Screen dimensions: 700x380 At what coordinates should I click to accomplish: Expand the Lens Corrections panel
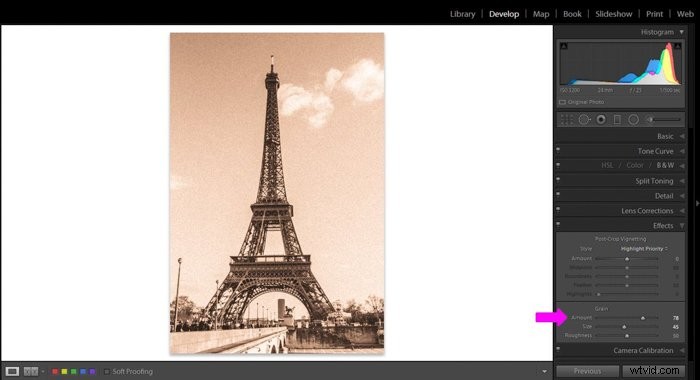pyautogui.click(x=682, y=211)
